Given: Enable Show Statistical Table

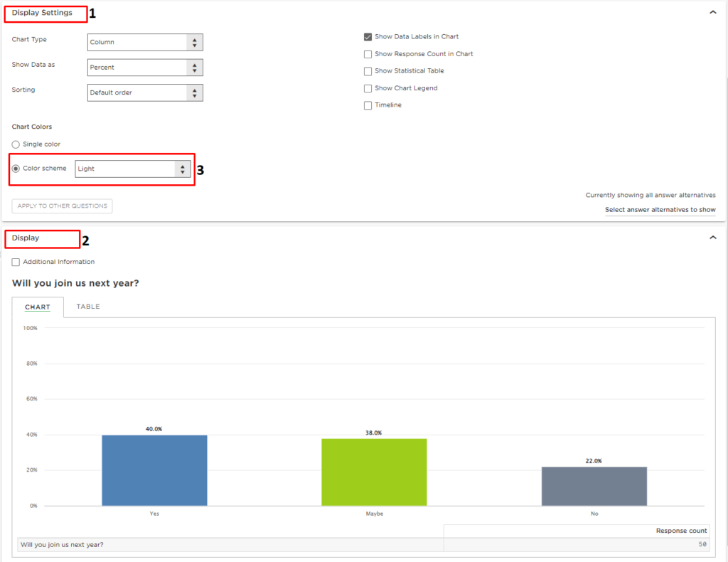Looking at the screenshot, I should [368, 70].
